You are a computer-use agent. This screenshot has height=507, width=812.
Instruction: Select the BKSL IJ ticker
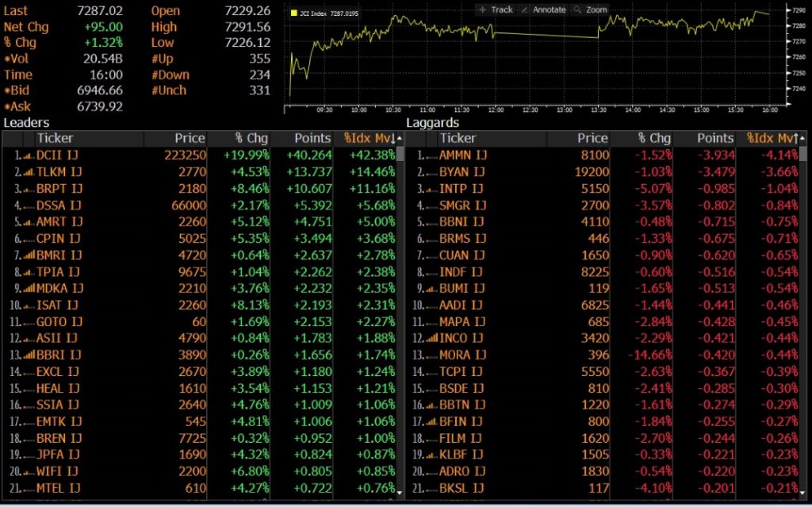(462, 488)
